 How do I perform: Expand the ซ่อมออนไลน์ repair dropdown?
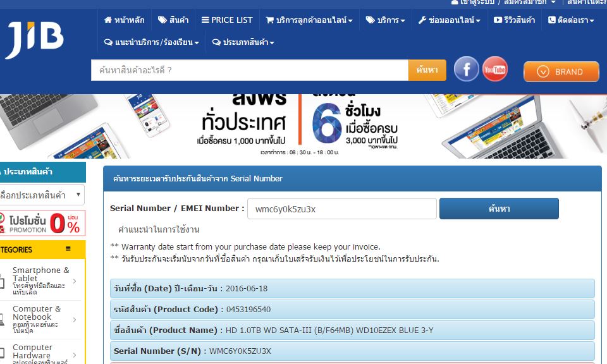coord(449,20)
